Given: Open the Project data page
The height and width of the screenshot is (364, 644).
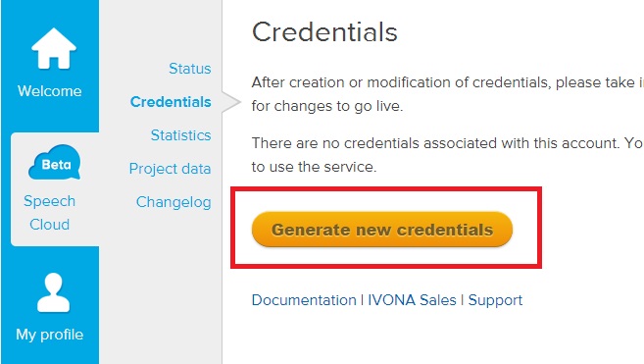Looking at the screenshot, I should point(170,169).
